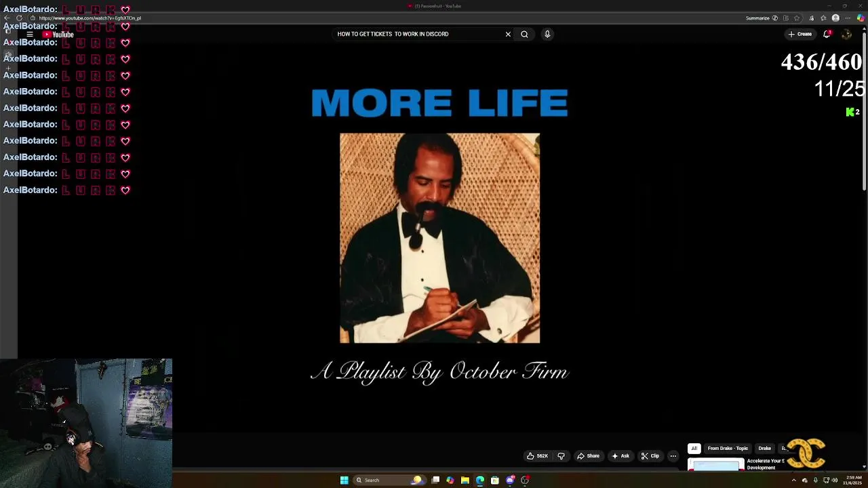Open the Copilot app on the taskbar
The width and height of the screenshot is (868, 488).
pyautogui.click(x=450, y=480)
